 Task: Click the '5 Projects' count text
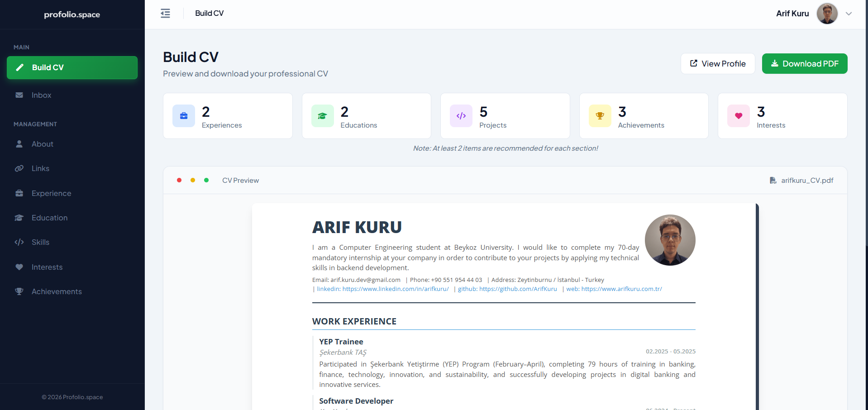(x=493, y=117)
